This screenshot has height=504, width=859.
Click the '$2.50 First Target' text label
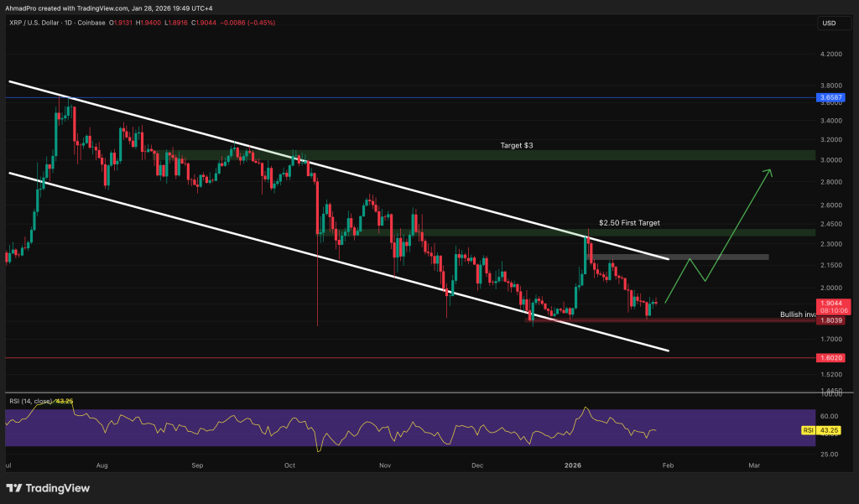tap(629, 223)
